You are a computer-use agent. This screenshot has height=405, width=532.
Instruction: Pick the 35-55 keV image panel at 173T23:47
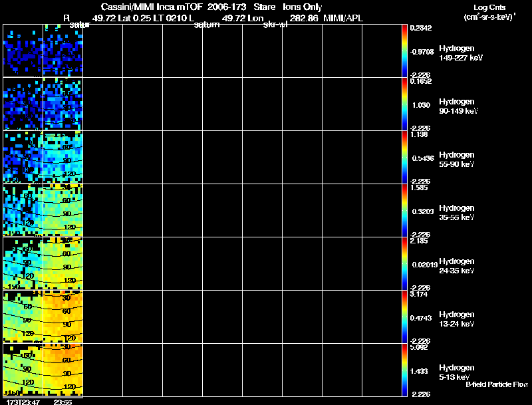23,210
